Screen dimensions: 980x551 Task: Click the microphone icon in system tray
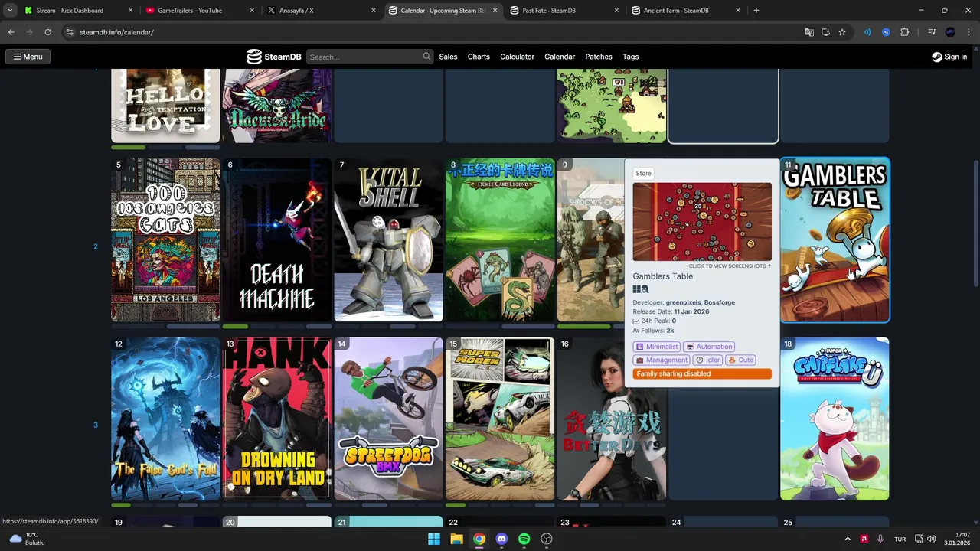[880, 539]
